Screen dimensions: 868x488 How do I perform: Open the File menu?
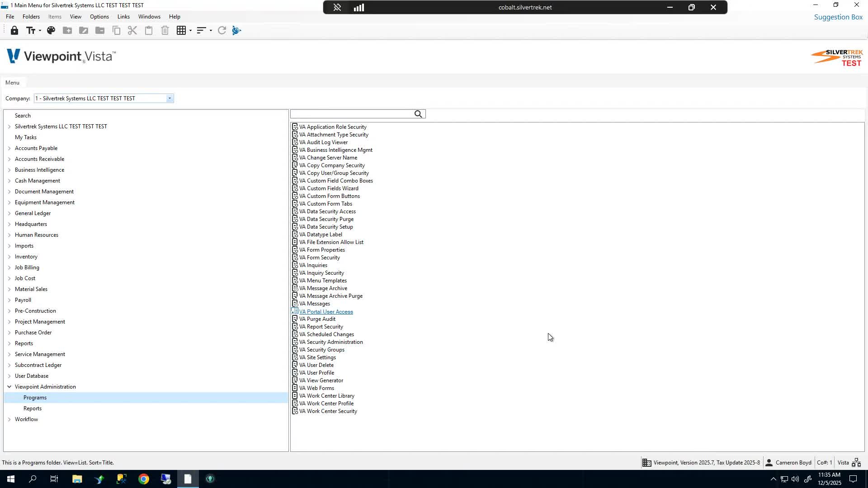point(10,17)
